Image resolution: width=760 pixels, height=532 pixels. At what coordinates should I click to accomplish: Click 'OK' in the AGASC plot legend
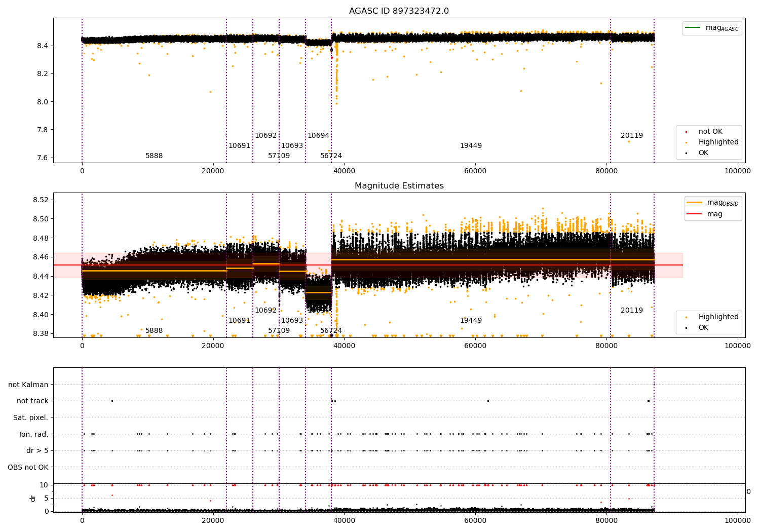(703, 153)
